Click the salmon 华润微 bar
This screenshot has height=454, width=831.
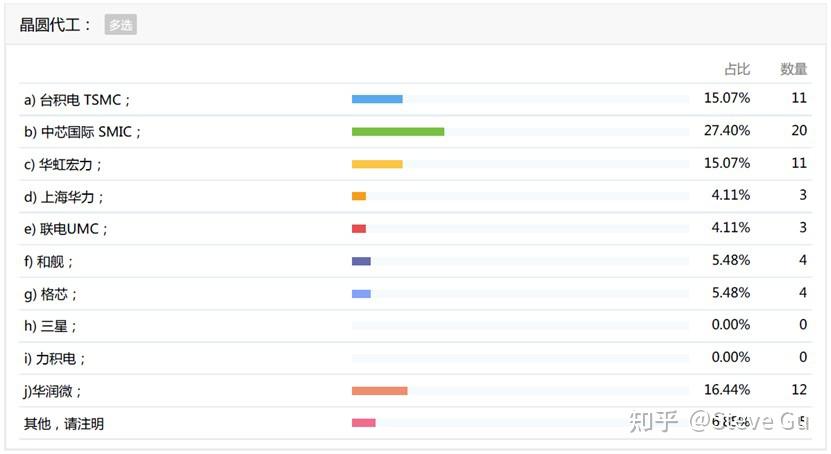[x=380, y=390]
